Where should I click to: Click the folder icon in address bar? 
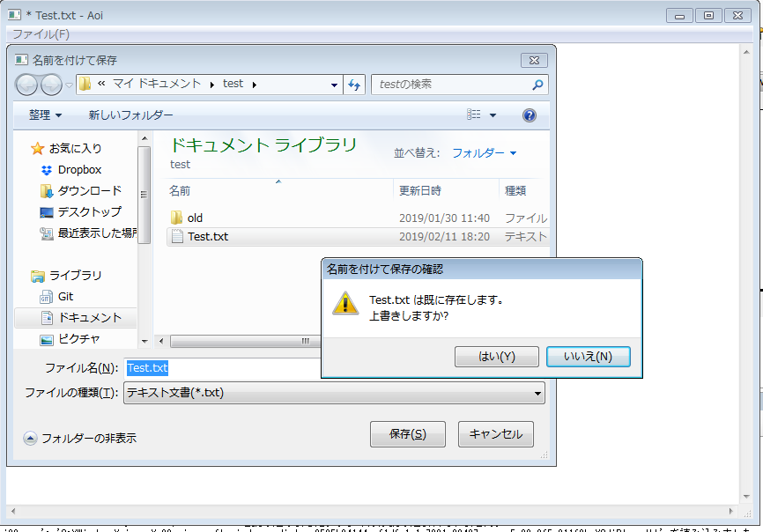coord(85,84)
